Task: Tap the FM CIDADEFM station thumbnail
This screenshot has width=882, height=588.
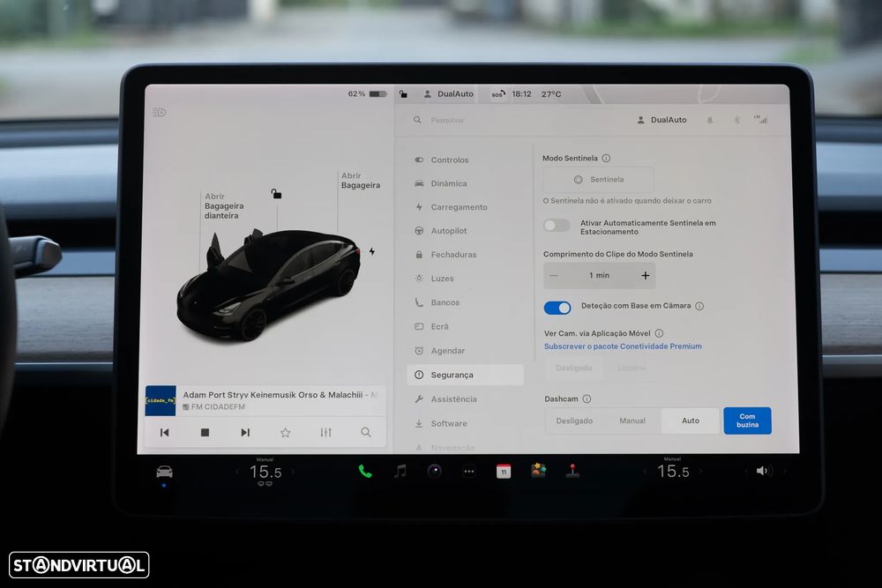Action: [x=161, y=400]
